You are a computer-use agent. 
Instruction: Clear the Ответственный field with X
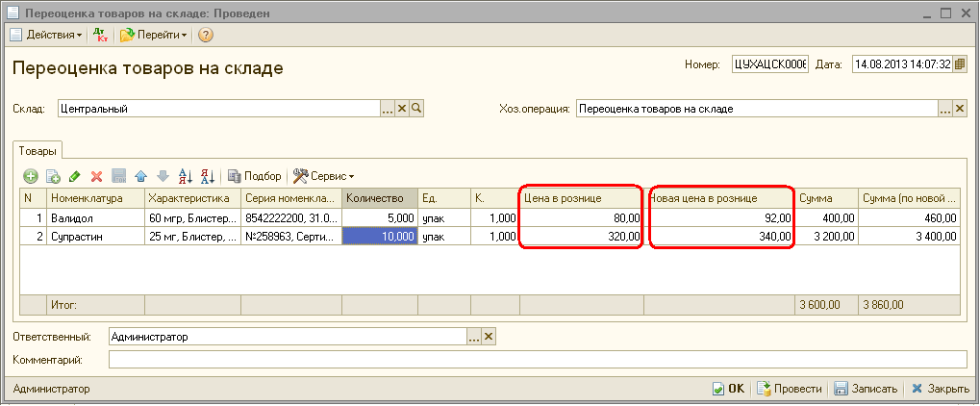pyautogui.click(x=488, y=337)
